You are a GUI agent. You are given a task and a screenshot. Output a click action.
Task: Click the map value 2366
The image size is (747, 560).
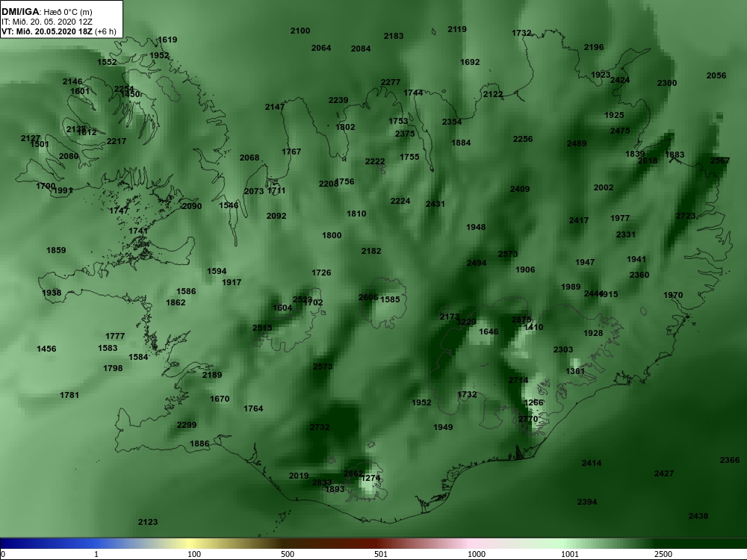pyautogui.click(x=730, y=459)
